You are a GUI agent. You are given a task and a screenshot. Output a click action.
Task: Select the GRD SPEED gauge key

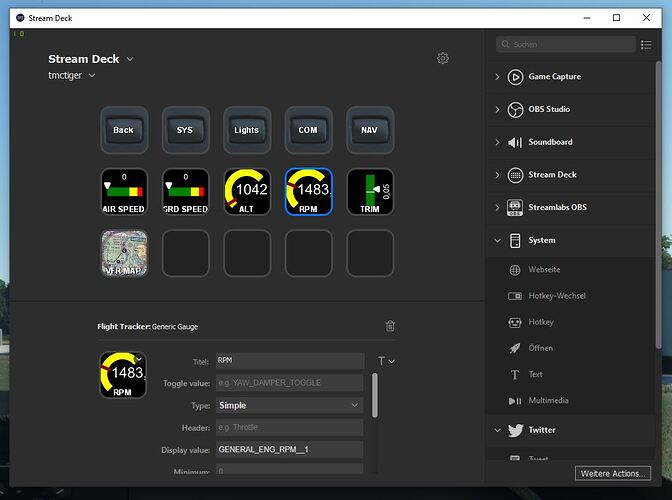tap(185, 192)
